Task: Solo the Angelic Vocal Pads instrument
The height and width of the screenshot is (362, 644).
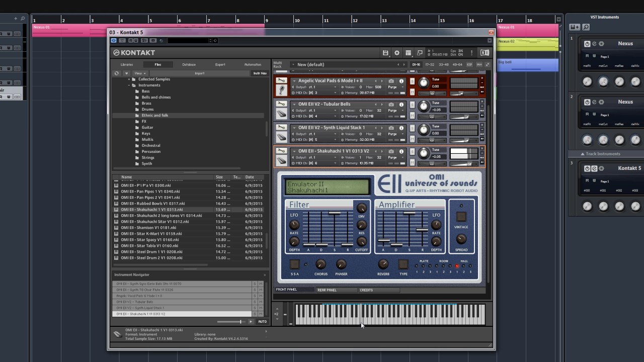Action: (x=412, y=81)
